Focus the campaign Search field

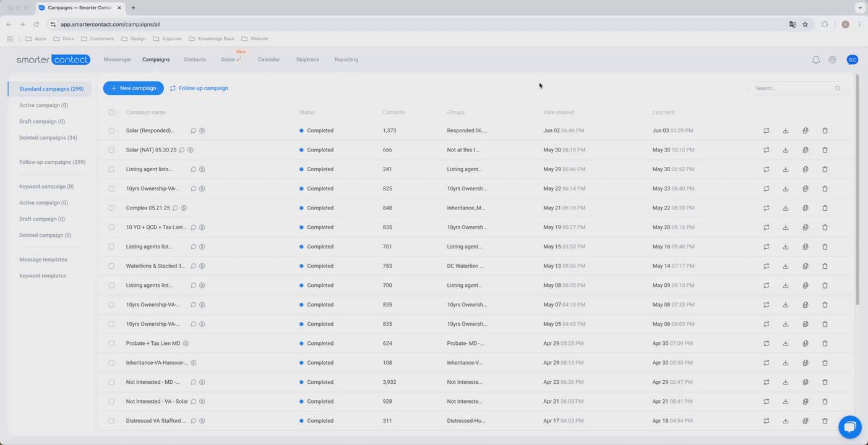792,88
